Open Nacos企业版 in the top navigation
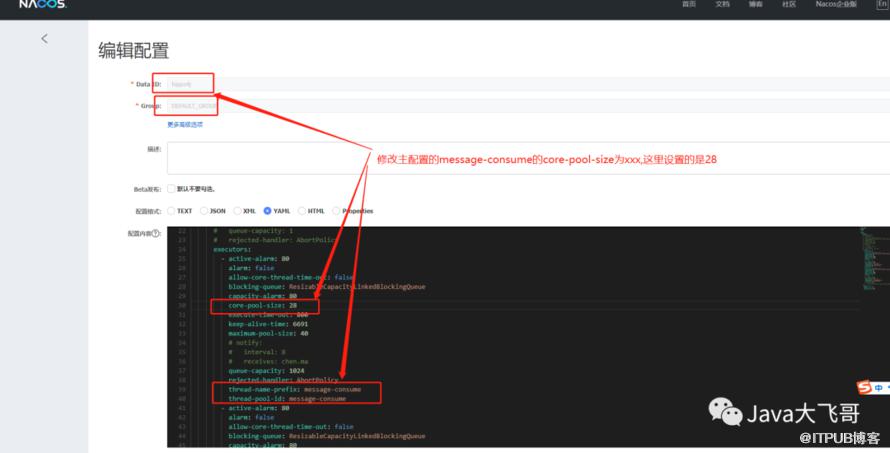The height and width of the screenshot is (453, 890). pos(836,4)
